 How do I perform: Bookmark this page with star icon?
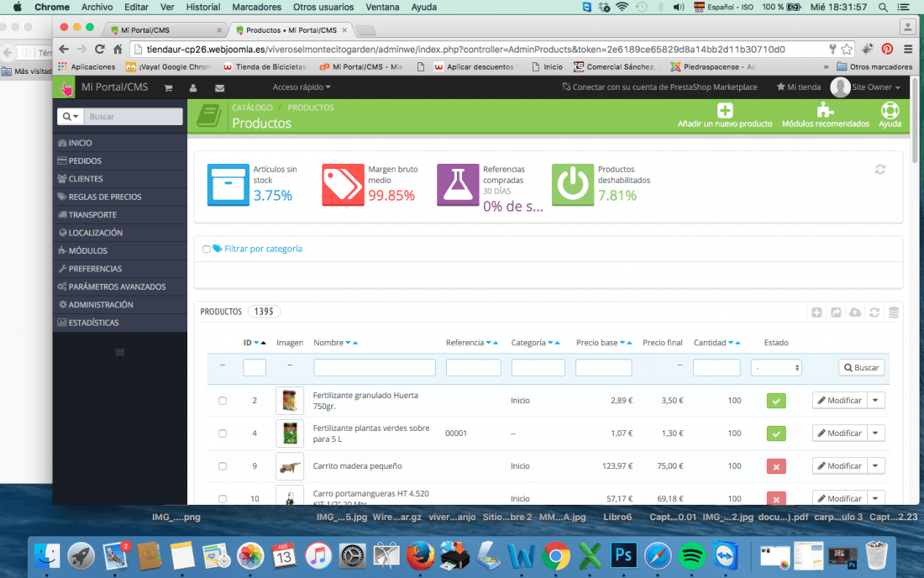click(847, 49)
